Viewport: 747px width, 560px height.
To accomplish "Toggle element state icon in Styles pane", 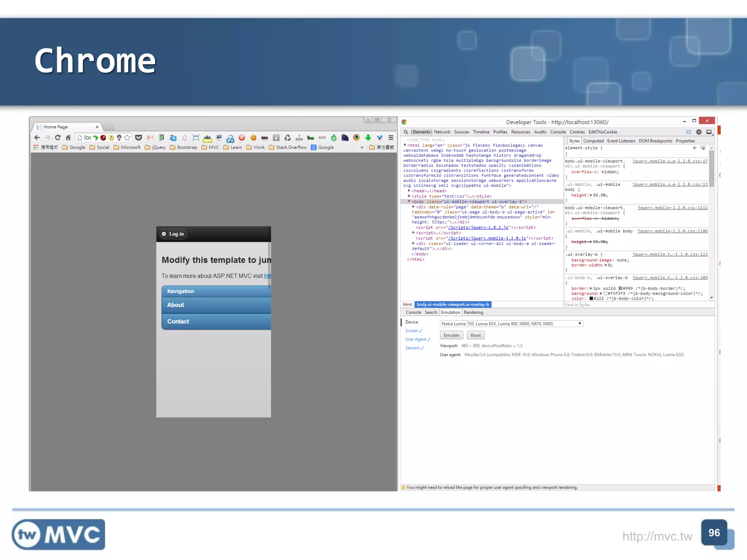I will [703, 148].
